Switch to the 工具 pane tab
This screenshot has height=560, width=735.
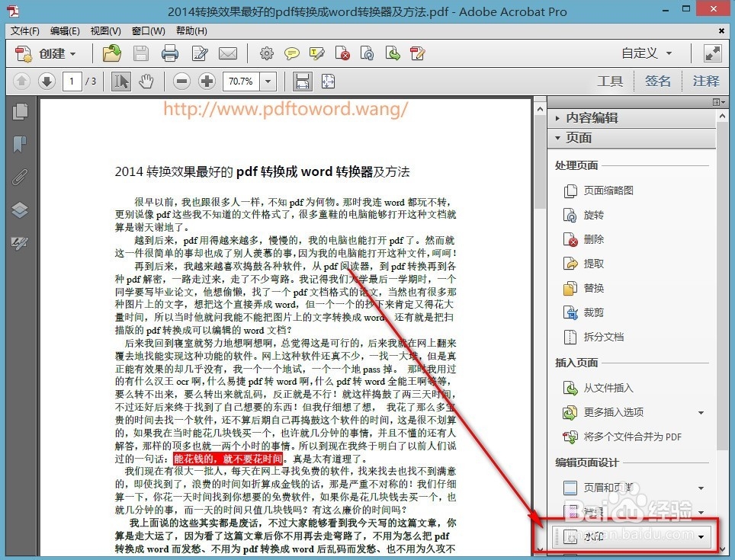pyautogui.click(x=610, y=82)
